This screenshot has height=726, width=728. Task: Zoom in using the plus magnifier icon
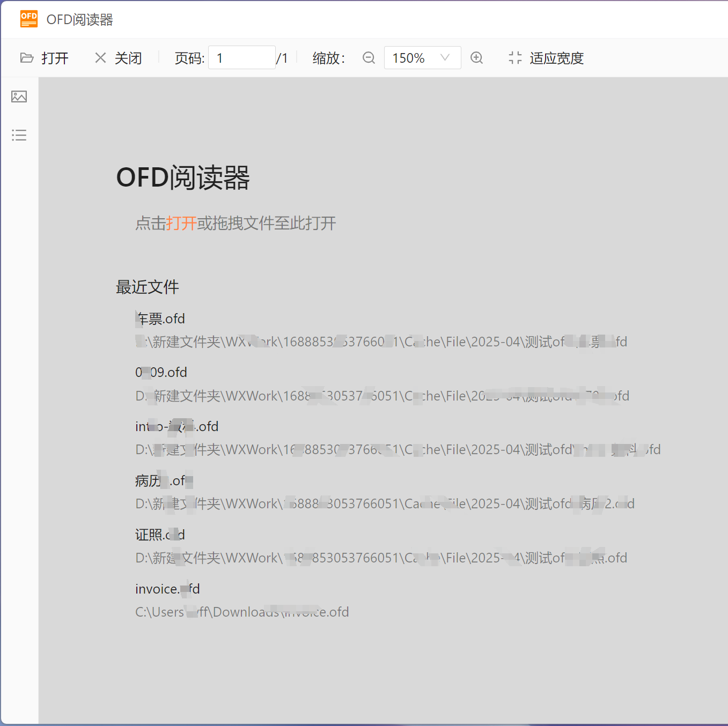click(x=476, y=57)
